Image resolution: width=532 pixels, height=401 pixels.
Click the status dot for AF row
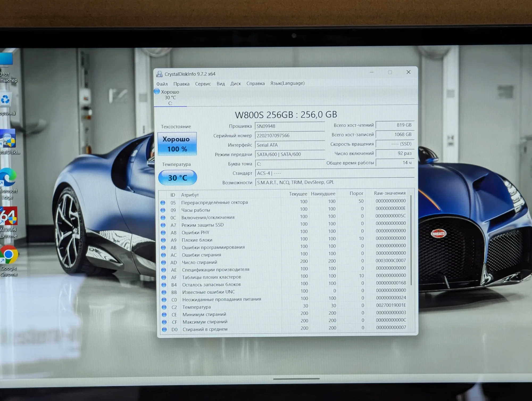164,277
